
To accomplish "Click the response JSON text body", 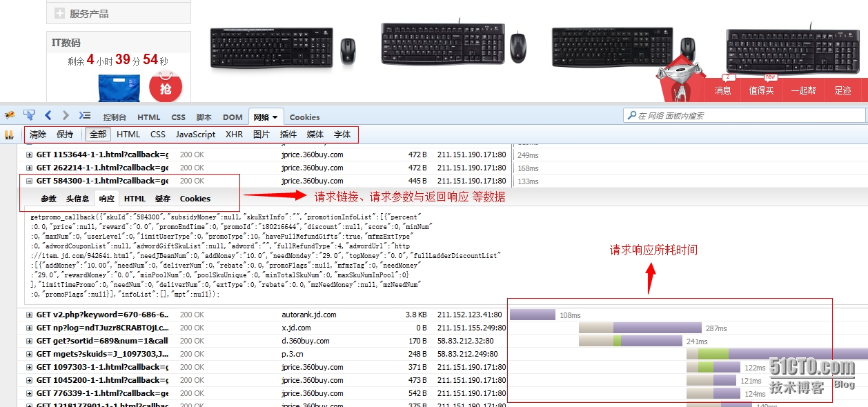I will (266, 255).
